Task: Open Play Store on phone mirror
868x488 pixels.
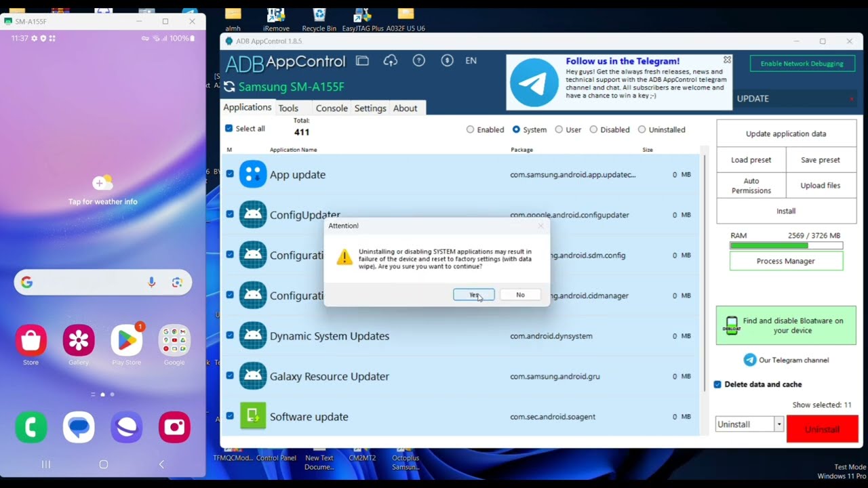Action: pyautogui.click(x=127, y=340)
